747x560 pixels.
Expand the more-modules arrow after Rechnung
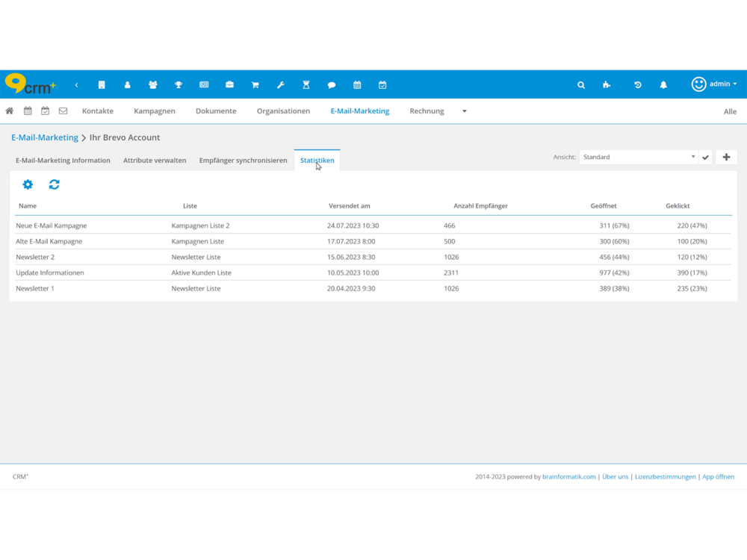pyautogui.click(x=464, y=111)
